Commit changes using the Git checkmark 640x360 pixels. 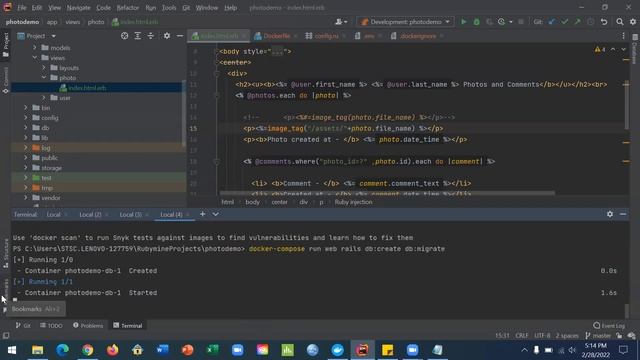[x=565, y=22]
